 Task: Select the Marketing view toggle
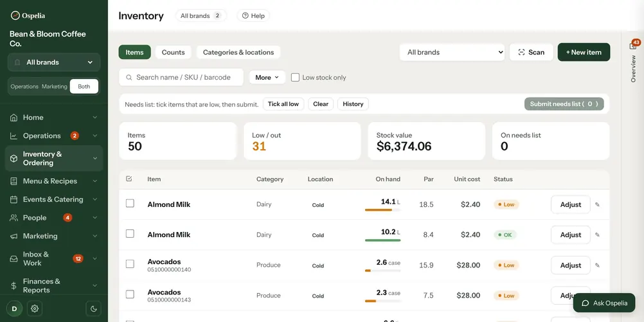54,87
